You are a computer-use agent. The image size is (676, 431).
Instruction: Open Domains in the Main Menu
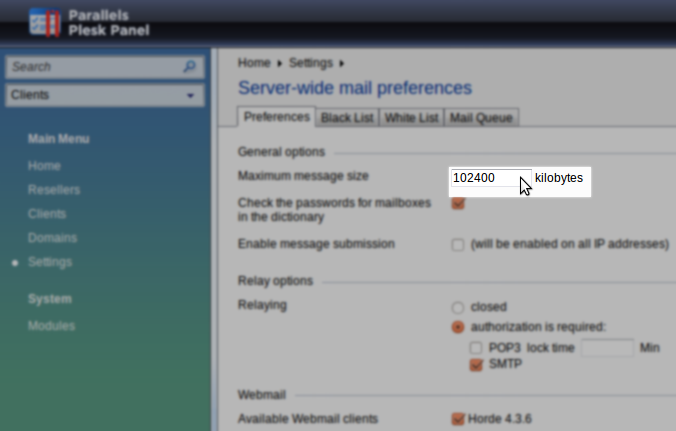[x=52, y=238]
